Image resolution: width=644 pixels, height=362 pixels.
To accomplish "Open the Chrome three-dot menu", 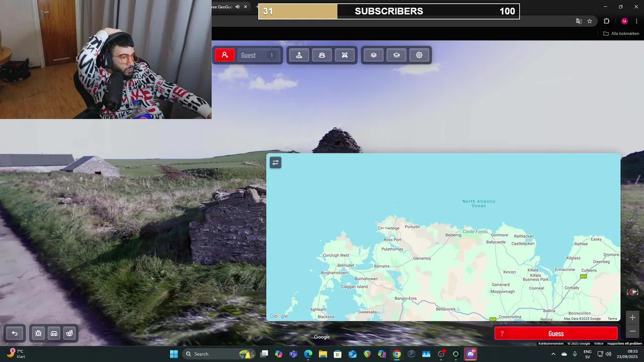I will 636,21.
